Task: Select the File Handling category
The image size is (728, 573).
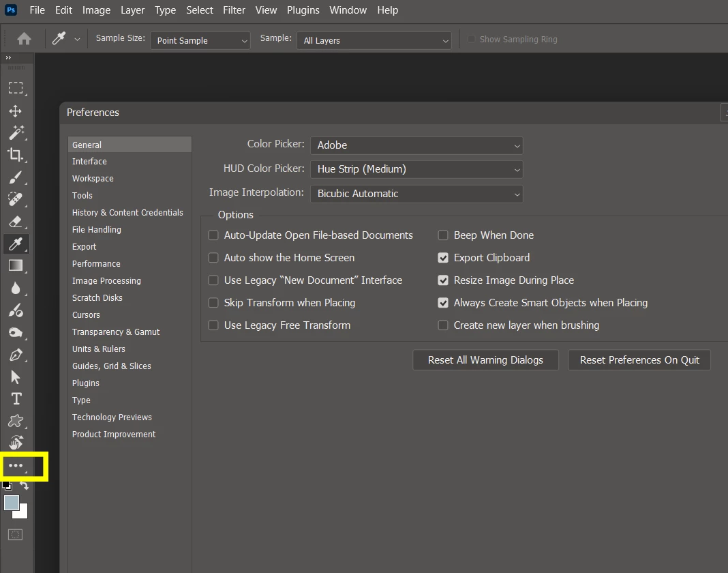Action: click(130, 230)
